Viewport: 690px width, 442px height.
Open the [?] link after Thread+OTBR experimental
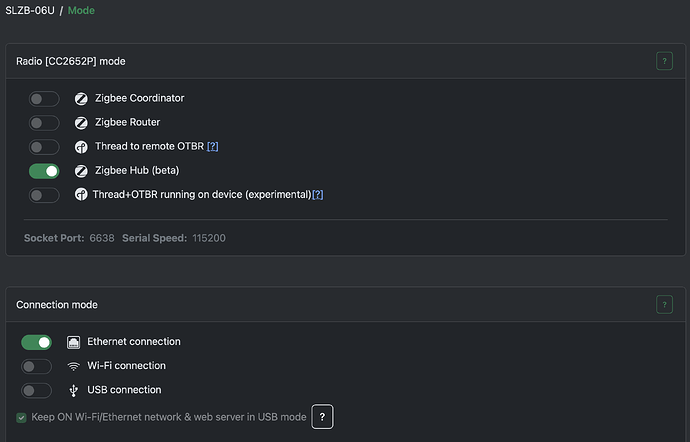318,194
